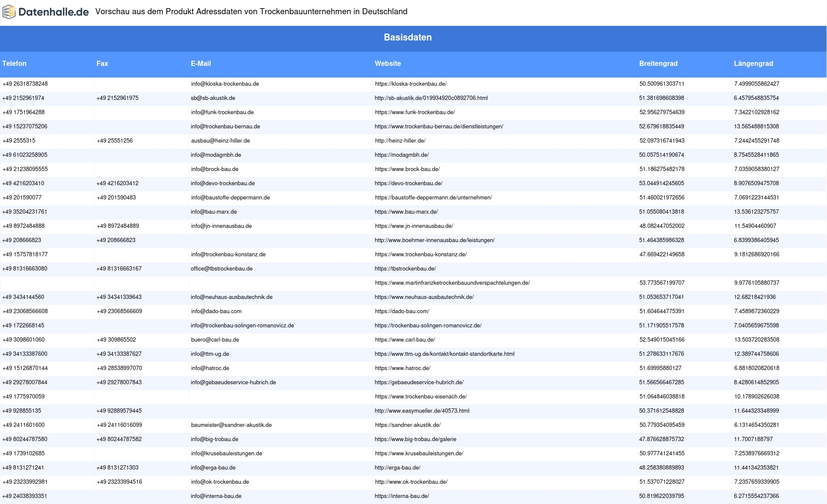The width and height of the screenshot is (827, 504).
Task: Select phone number +49 1739102685
Action: [x=24, y=454]
